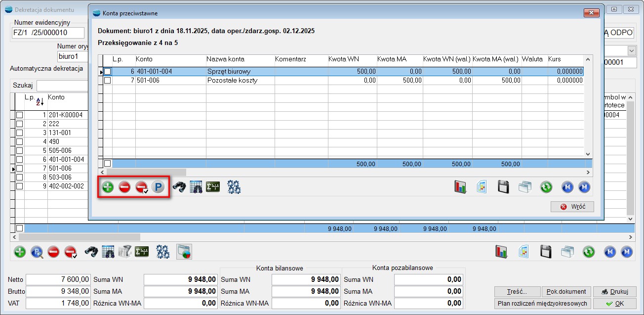Toggle checkbox for row 201-K00004

pyautogui.click(x=20, y=115)
